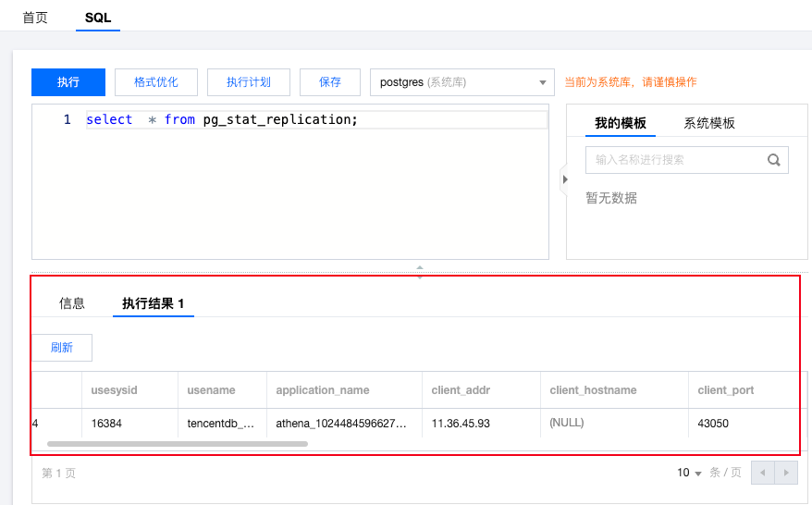Change the 10 rows per page selector
The image size is (812, 505).
689,473
